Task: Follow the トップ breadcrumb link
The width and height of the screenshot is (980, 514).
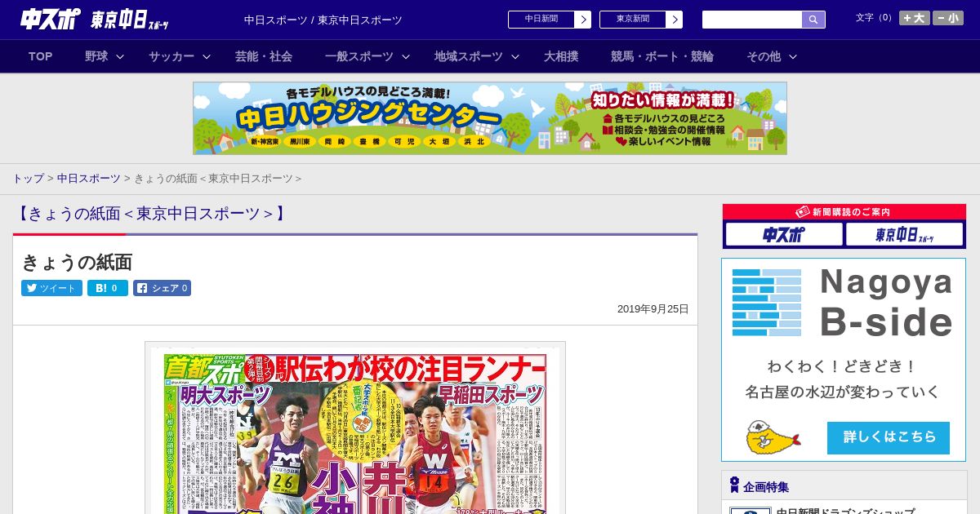Action: click(x=28, y=178)
